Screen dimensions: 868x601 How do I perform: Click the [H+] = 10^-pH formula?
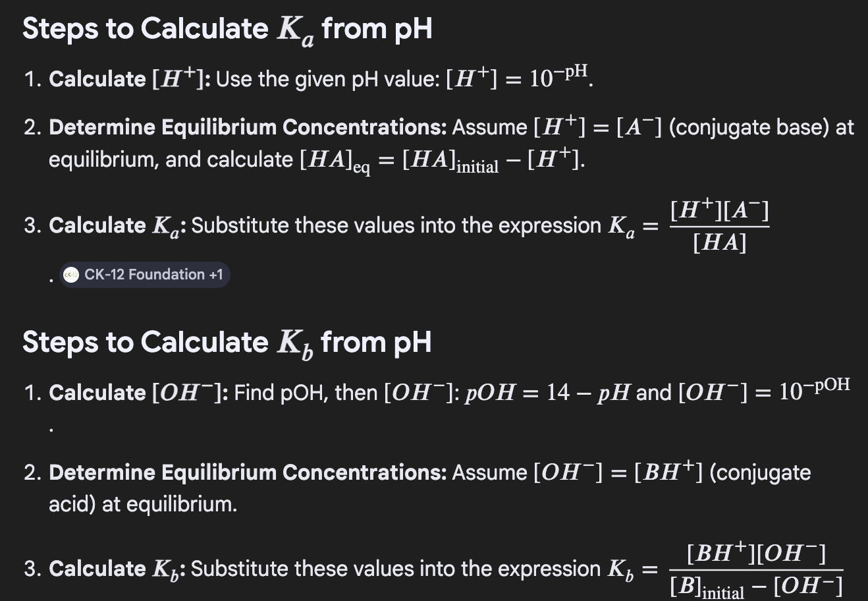[518, 79]
